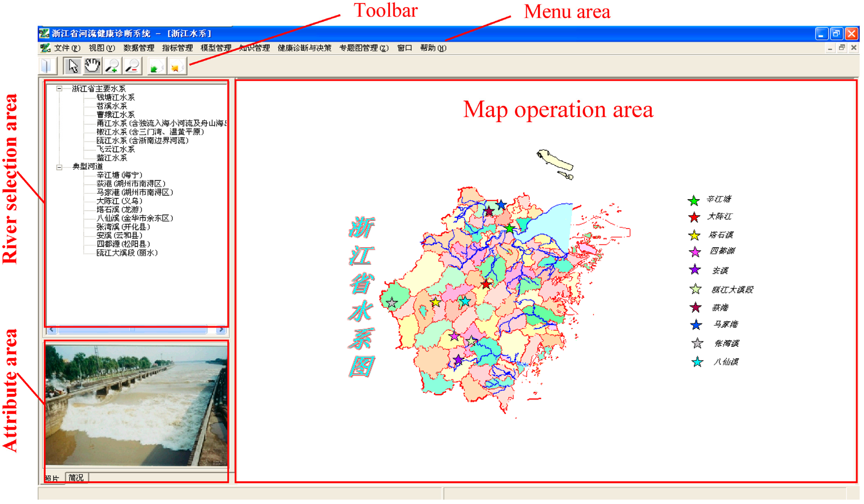
Task: Open the 健康诊断与决策 menu
Action: 305,48
